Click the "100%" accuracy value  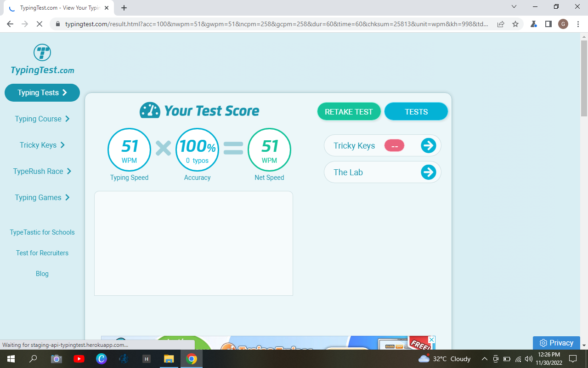pos(198,146)
